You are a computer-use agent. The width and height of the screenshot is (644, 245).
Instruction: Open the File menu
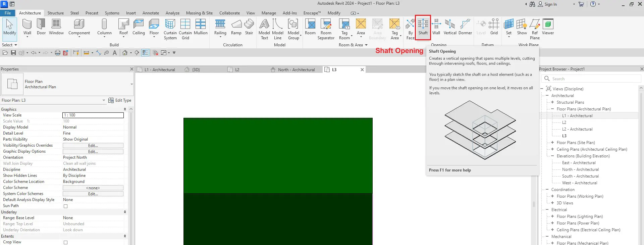8,13
